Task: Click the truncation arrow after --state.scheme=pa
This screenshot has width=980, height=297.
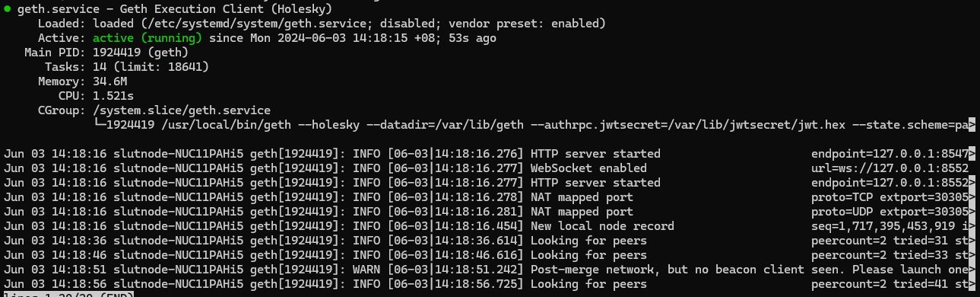Action: [972, 125]
